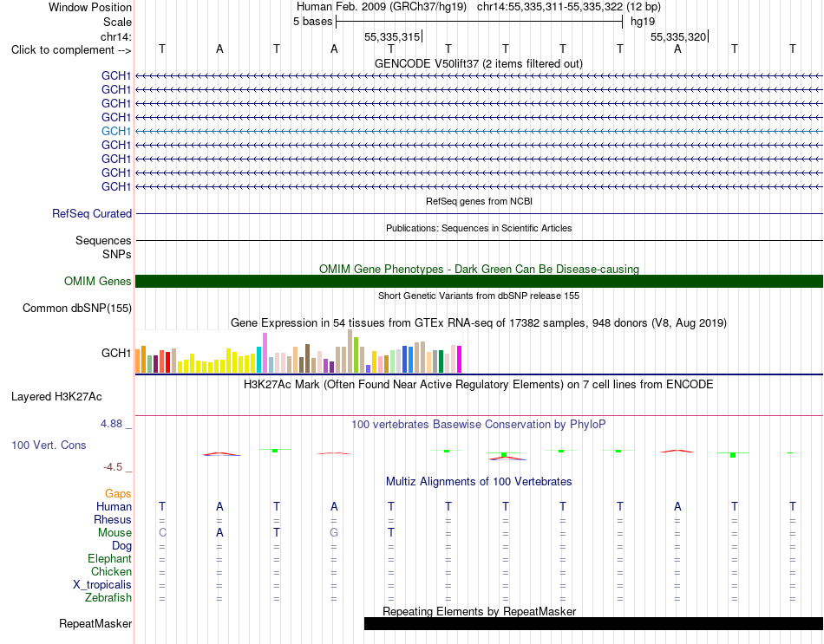This screenshot has height=644, width=824.
Task: Open the 100 Vert. Cons track label
Action: 49,445
